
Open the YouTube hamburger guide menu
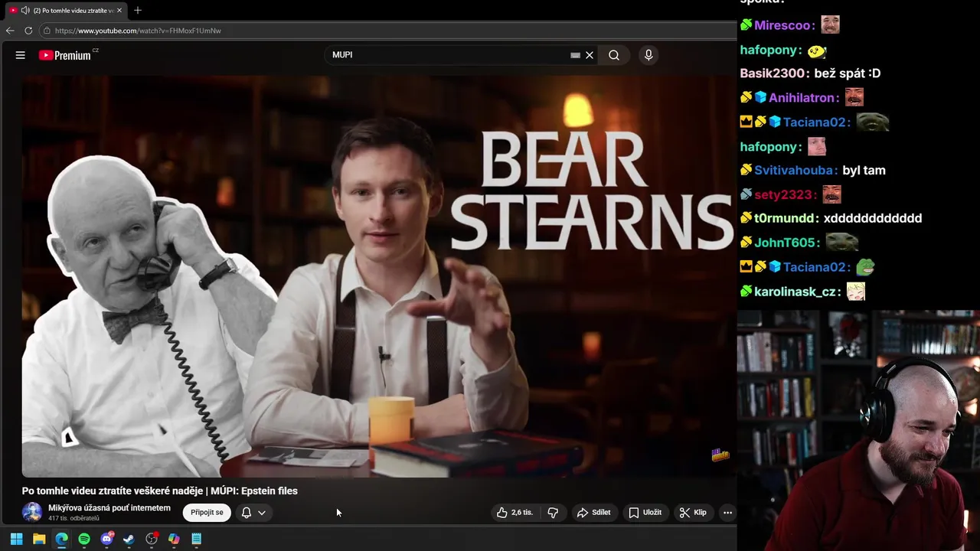tap(21, 55)
